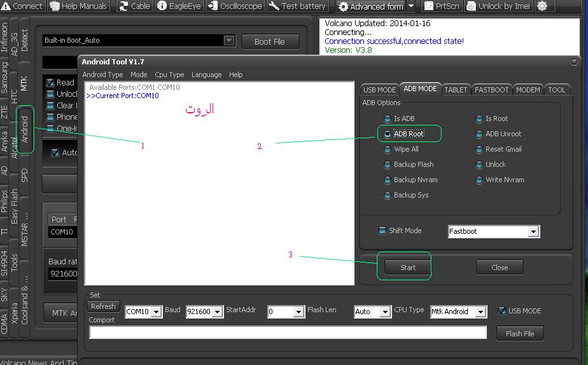Click the MTK An... button in Volcano window
Image resolution: width=588 pixels, height=365 pixels.
click(x=60, y=313)
